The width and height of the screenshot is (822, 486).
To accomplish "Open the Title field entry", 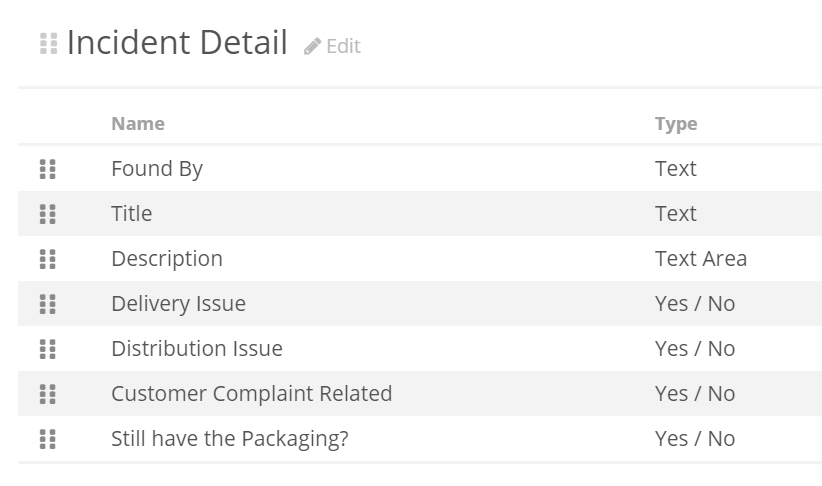I will [x=132, y=214].
